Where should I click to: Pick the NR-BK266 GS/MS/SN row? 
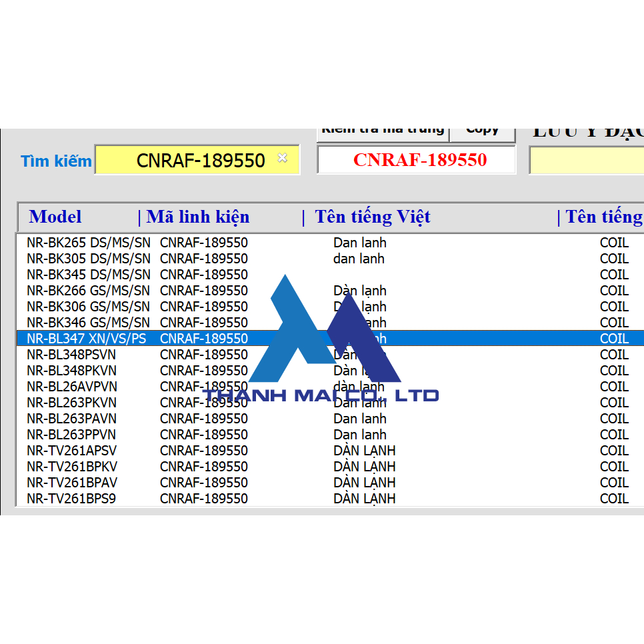pyautogui.click(x=88, y=291)
